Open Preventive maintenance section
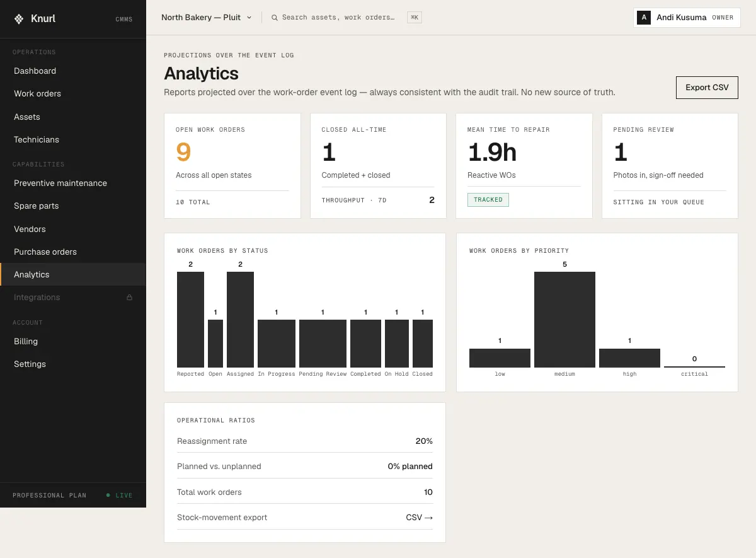756x558 pixels. (73, 183)
